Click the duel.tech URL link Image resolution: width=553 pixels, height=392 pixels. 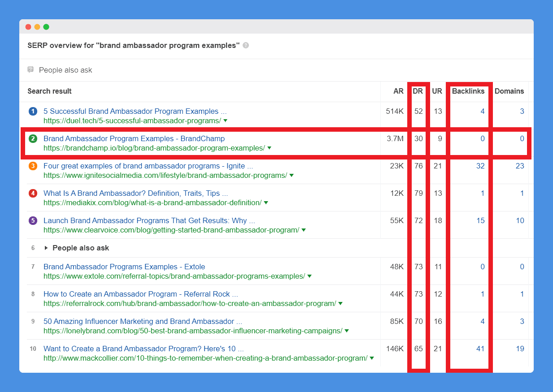pos(132,121)
